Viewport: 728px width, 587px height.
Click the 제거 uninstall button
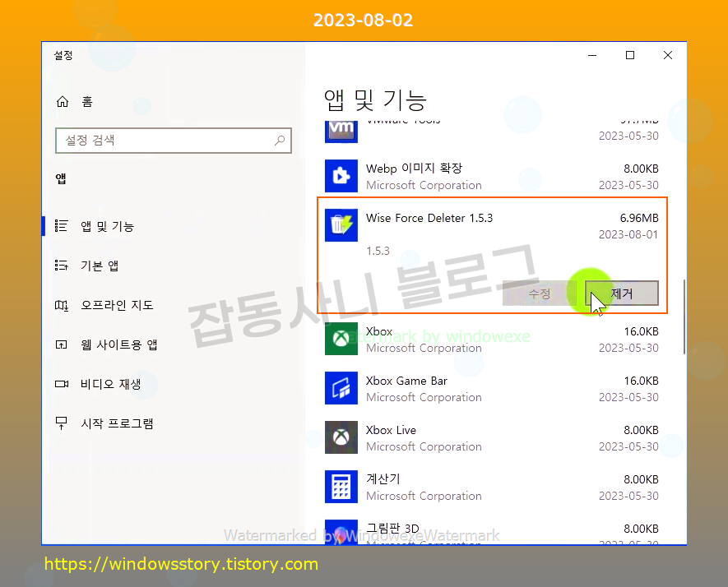click(621, 293)
